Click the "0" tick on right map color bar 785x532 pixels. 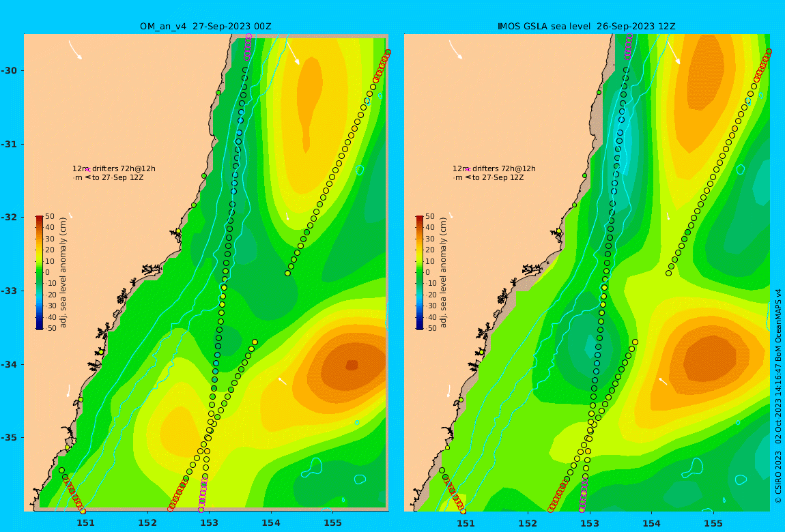(428, 273)
